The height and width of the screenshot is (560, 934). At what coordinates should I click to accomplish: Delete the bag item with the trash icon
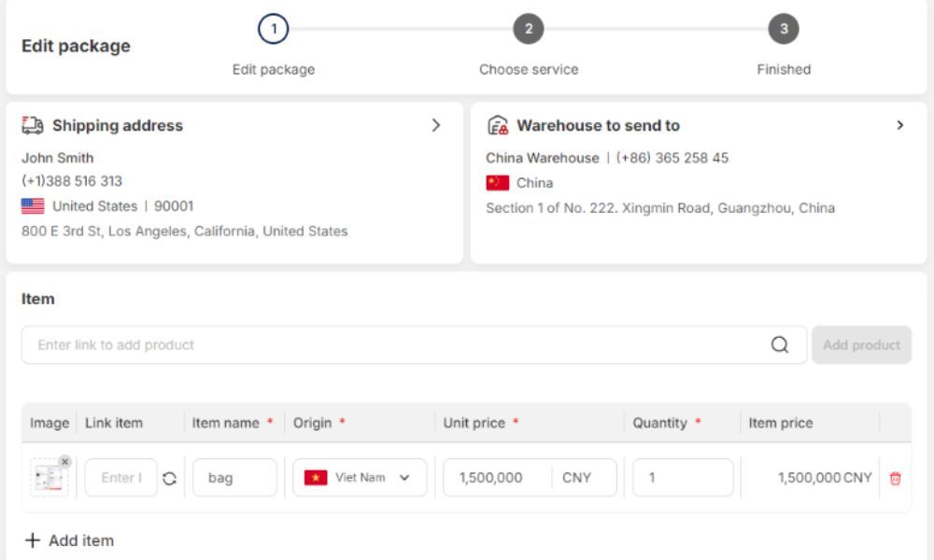tap(895, 478)
